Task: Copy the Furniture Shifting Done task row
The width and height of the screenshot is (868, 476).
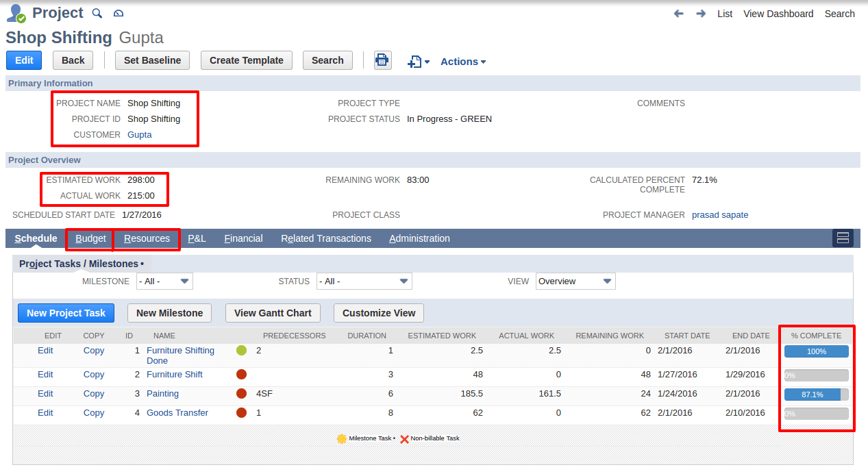Action: click(94, 351)
